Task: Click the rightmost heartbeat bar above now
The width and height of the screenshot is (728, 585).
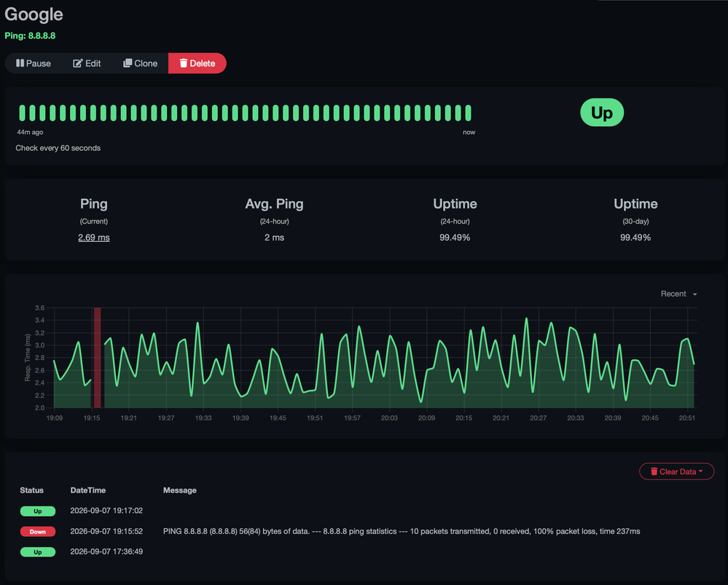Action: (469, 113)
